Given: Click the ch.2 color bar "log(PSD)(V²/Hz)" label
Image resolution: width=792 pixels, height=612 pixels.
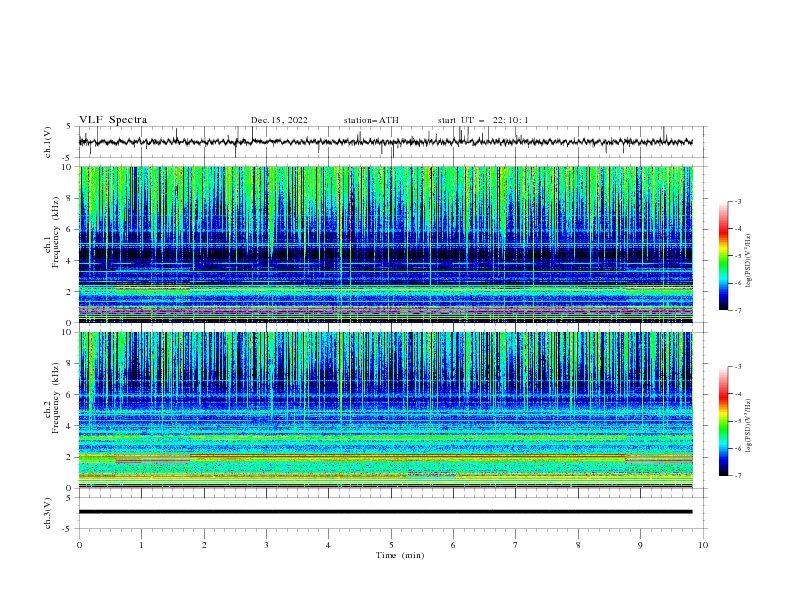Looking at the screenshot, I should click(749, 425).
